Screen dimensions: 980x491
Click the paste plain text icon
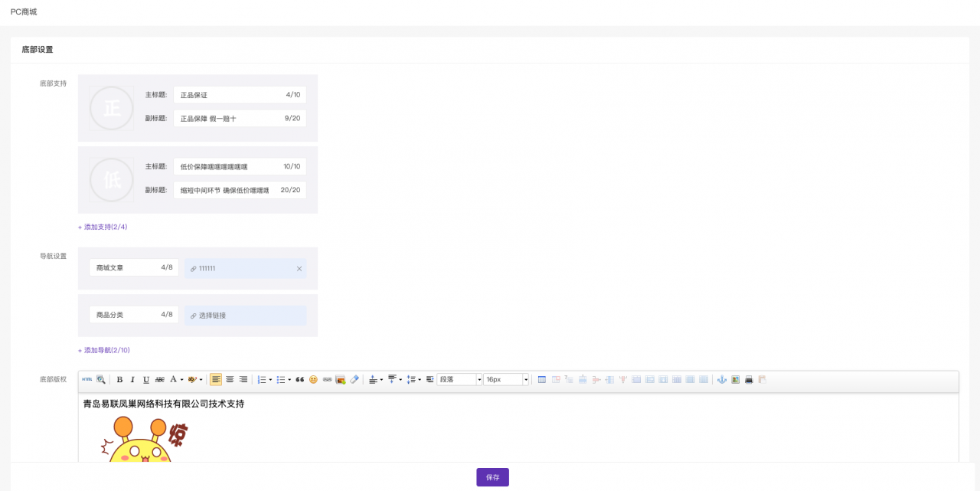[x=763, y=379]
